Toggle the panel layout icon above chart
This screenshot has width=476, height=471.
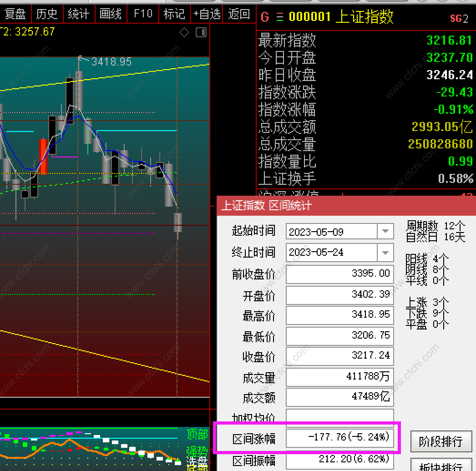[201, 32]
